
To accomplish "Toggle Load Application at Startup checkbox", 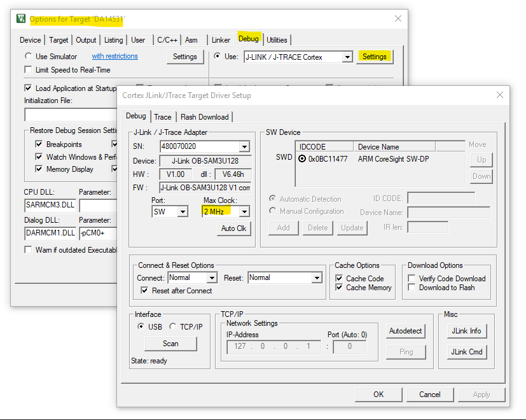I will pos(28,88).
